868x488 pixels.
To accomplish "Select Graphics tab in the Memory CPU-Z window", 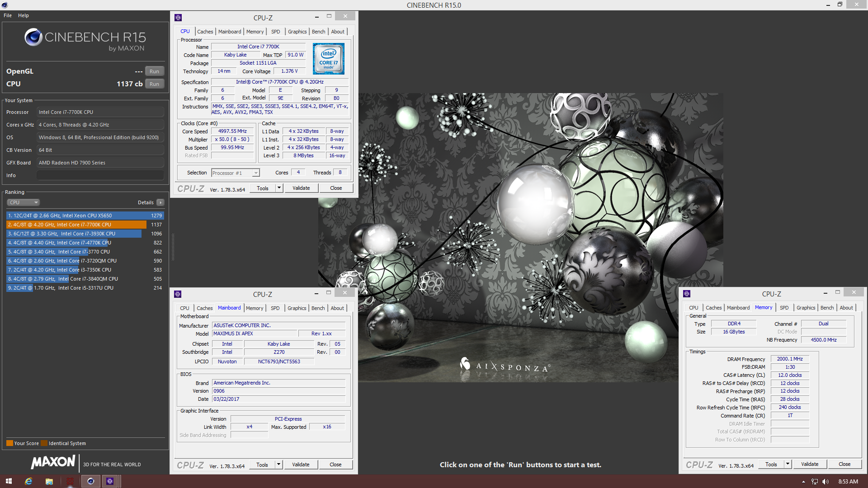I will point(806,308).
